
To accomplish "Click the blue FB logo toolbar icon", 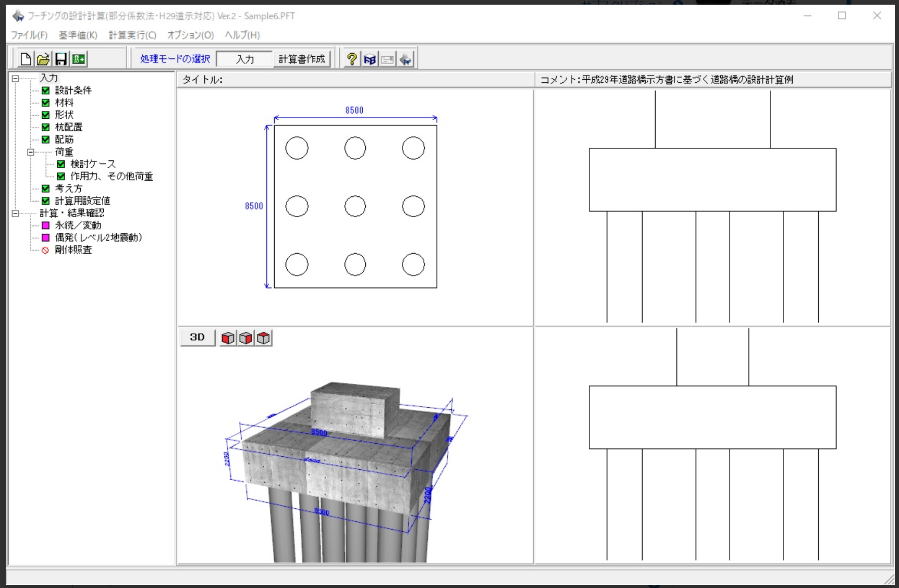I will tap(370, 59).
